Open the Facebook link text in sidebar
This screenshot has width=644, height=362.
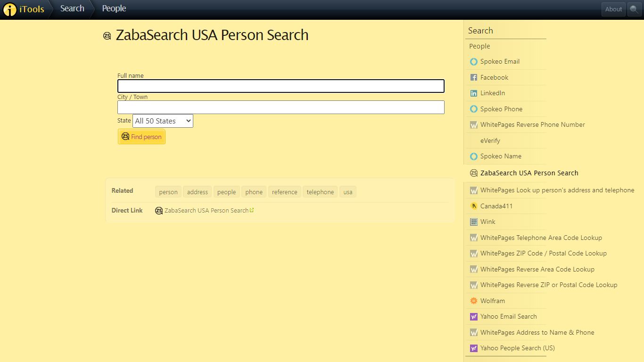pos(494,78)
